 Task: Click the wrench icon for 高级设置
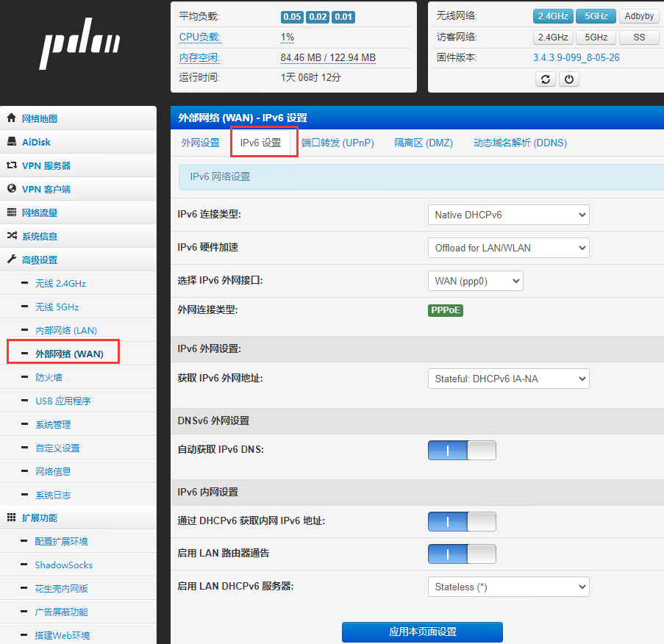pyautogui.click(x=12, y=259)
